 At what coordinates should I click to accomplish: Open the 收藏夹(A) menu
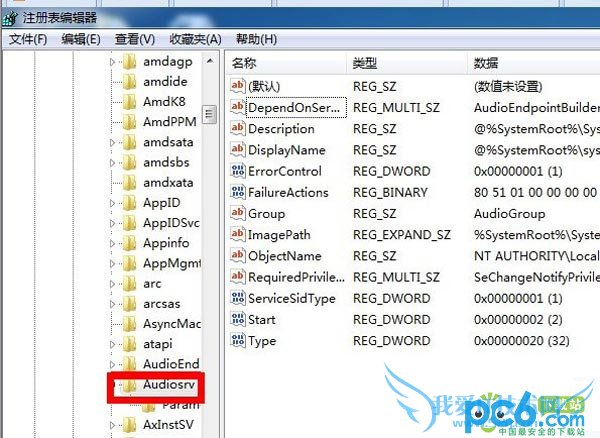click(x=196, y=39)
